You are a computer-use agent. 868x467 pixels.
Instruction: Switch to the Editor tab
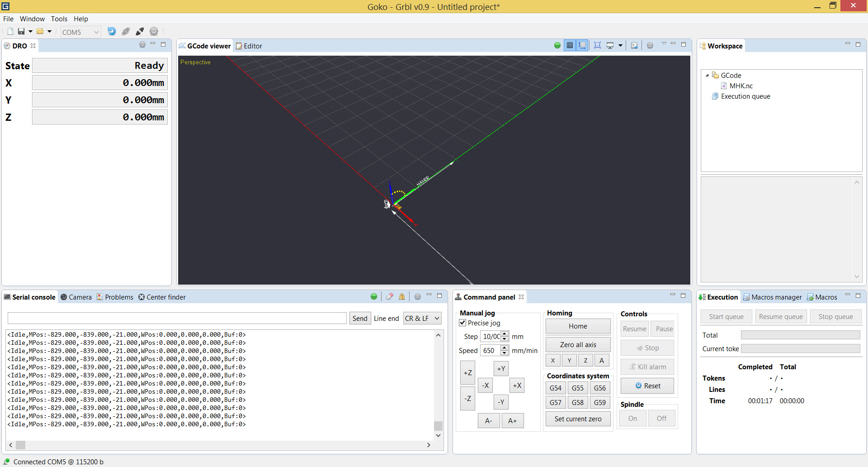click(249, 46)
